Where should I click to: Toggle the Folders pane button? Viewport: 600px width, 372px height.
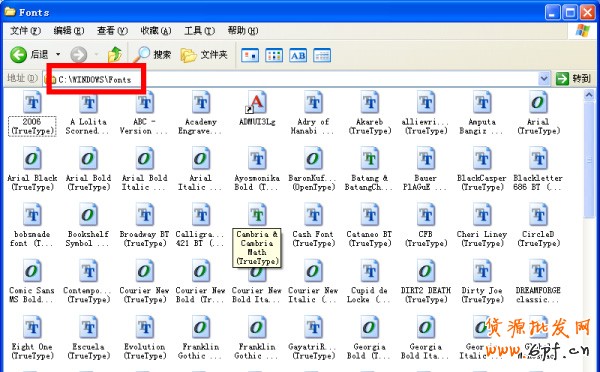pos(204,55)
